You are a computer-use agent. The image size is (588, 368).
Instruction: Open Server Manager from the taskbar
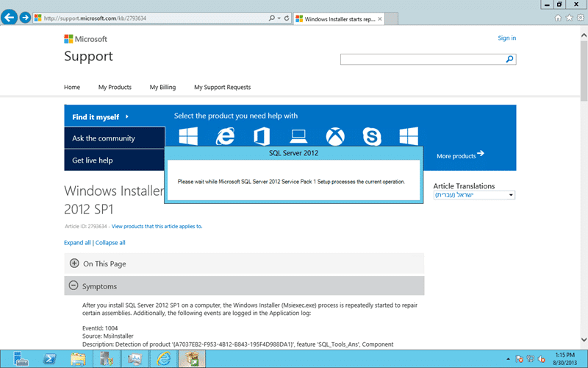[x=21, y=359]
